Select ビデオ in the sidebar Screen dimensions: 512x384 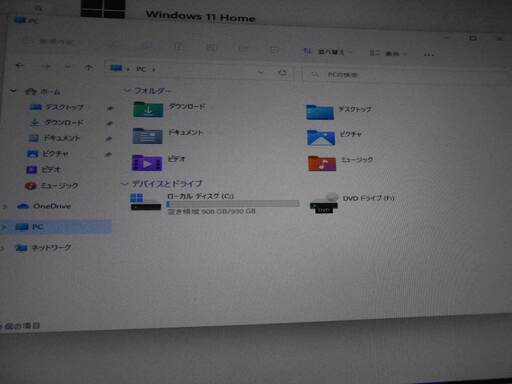click(x=43, y=169)
